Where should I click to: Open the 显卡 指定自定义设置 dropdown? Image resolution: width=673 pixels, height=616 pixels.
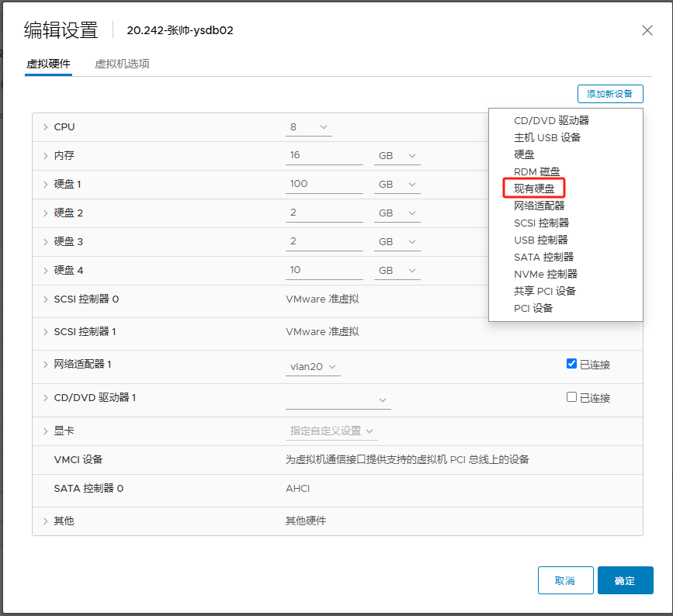point(331,431)
